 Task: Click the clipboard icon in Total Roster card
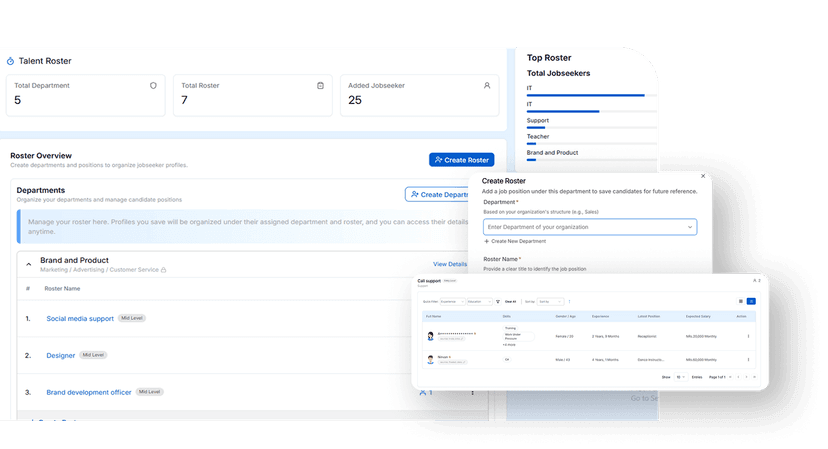(x=320, y=86)
